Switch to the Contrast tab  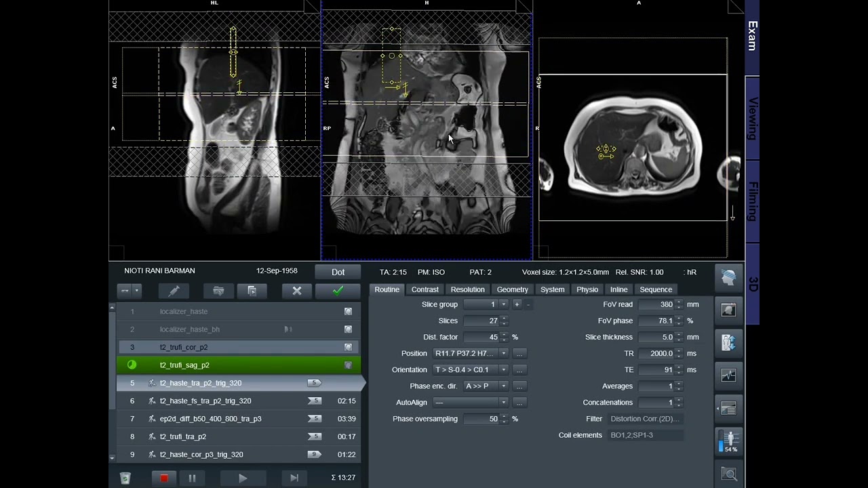point(425,289)
